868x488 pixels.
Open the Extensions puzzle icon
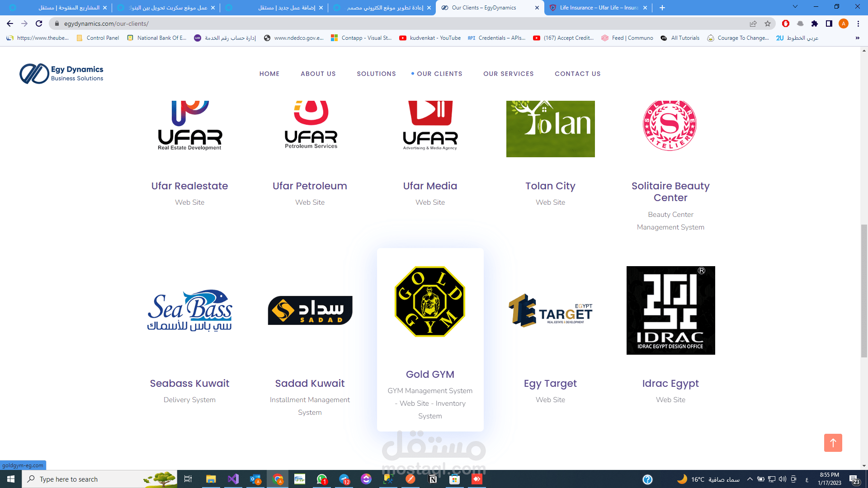click(815, 23)
